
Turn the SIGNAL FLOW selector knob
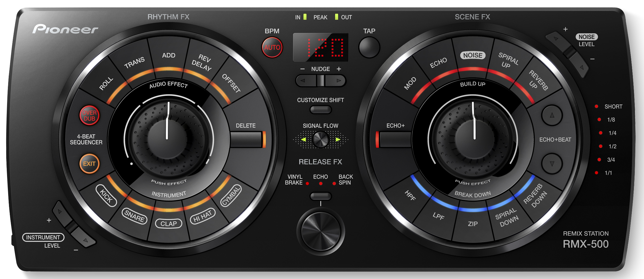coord(321,140)
